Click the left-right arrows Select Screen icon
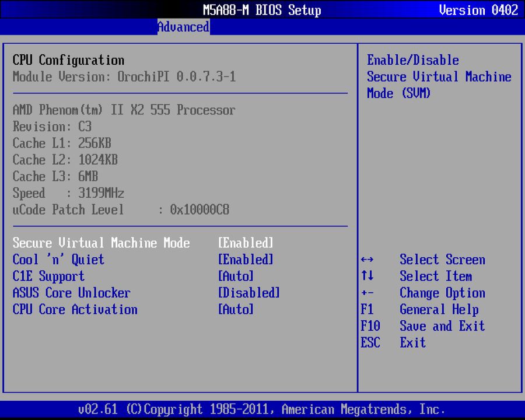The image size is (525, 420). tap(367, 260)
